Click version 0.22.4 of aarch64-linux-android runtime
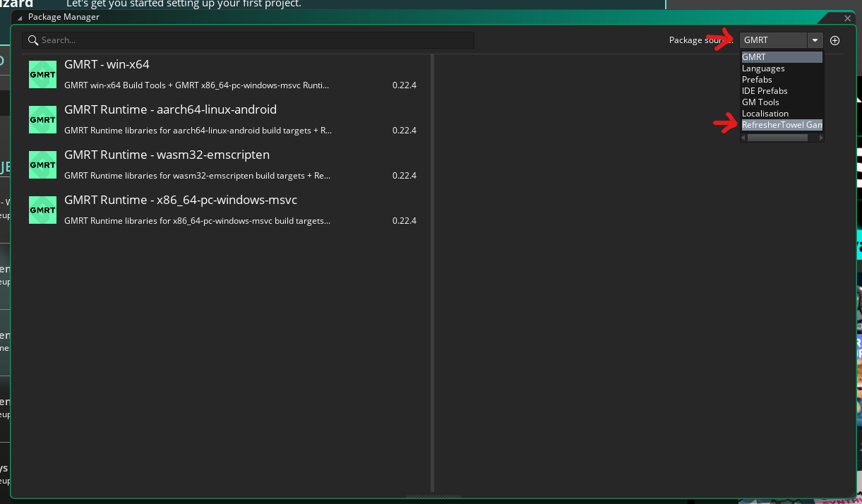Screen dimensions: 862x504 [405, 131]
